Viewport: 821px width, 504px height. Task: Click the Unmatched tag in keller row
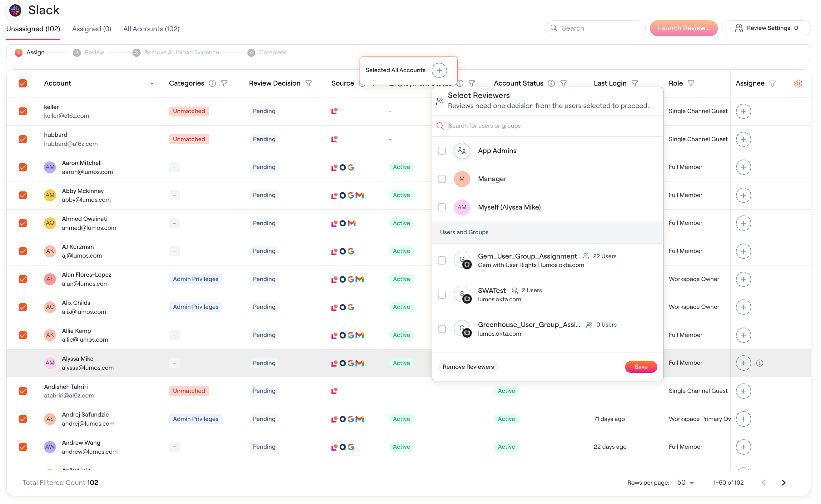(189, 111)
